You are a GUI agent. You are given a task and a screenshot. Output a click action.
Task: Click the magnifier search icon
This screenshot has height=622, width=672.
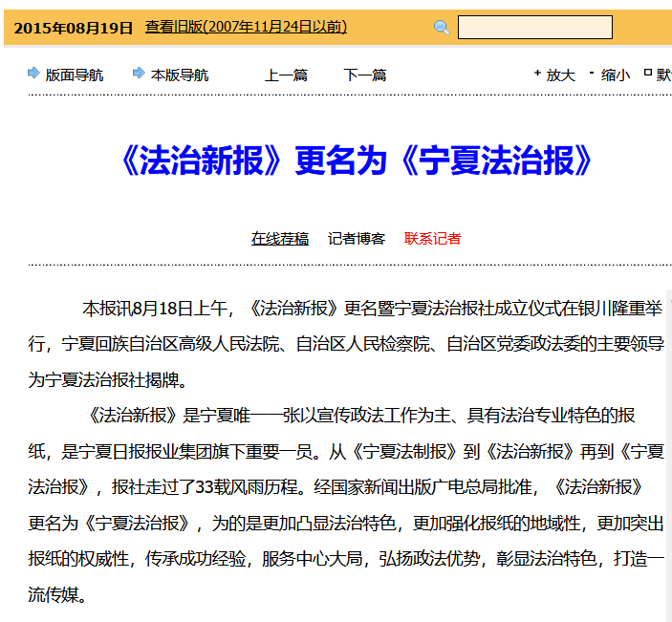(x=442, y=28)
